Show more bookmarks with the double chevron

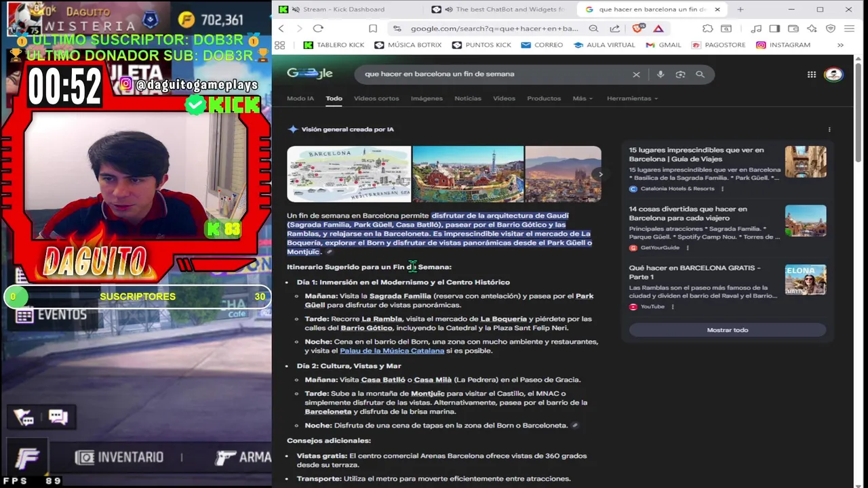click(840, 45)
